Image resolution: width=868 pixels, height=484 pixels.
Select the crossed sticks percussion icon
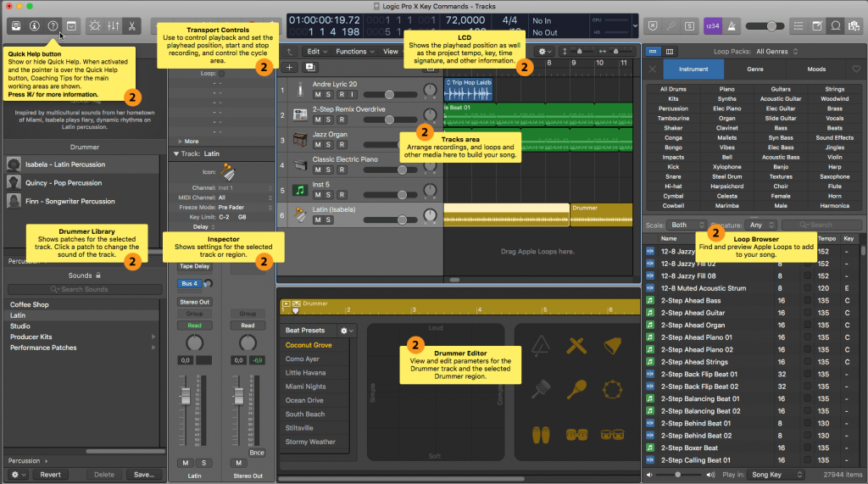click(x=576, y=347)
